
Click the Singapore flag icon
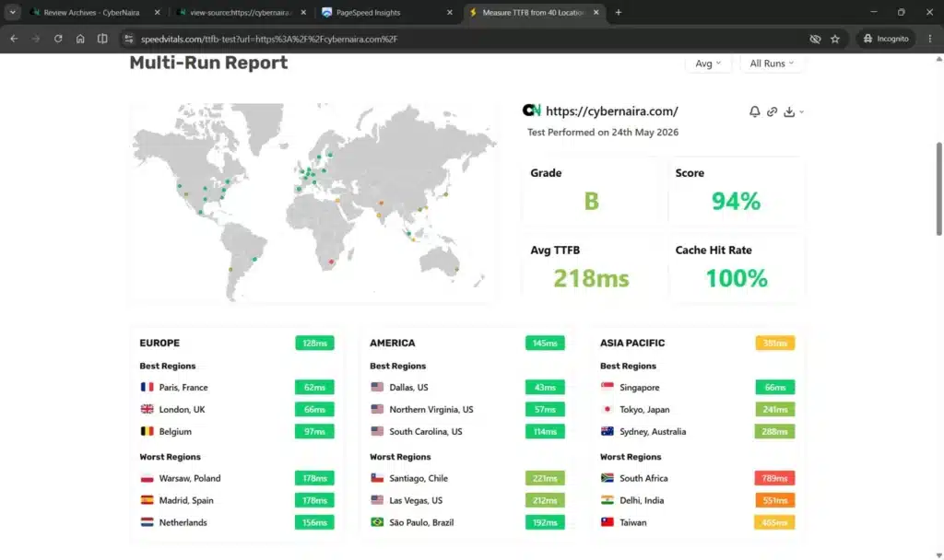tap(607, 387)
